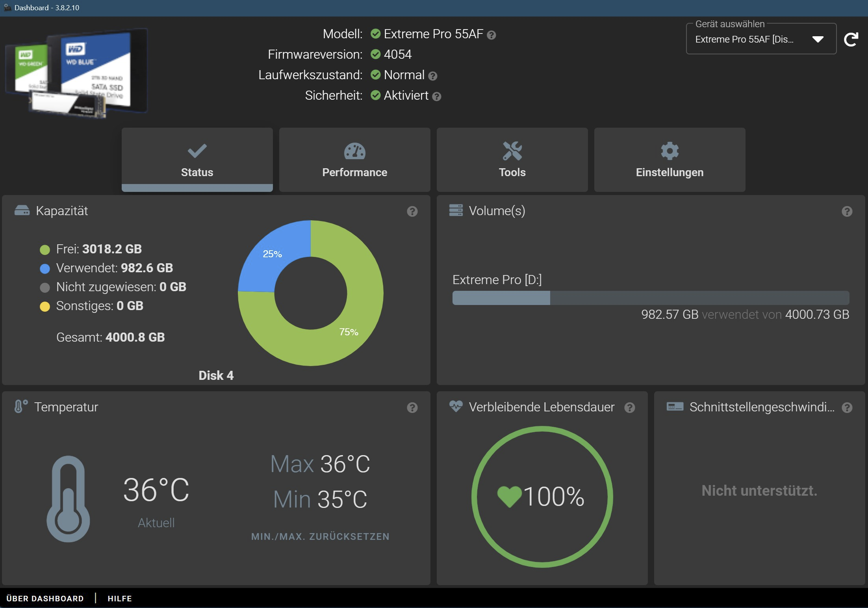Viewport: 868px width, 608px height.
Task: Click the Extreme Pro [D:] usage bar
Action: point(651,298)
